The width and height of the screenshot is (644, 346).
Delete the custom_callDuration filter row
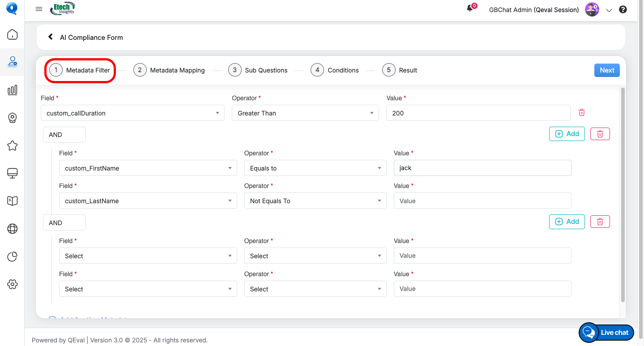click(x=582, y=113)
